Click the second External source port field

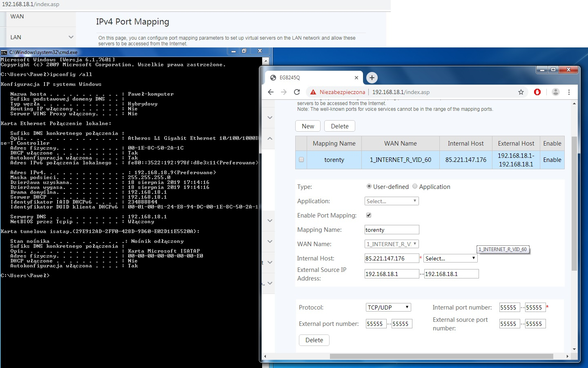535,324
